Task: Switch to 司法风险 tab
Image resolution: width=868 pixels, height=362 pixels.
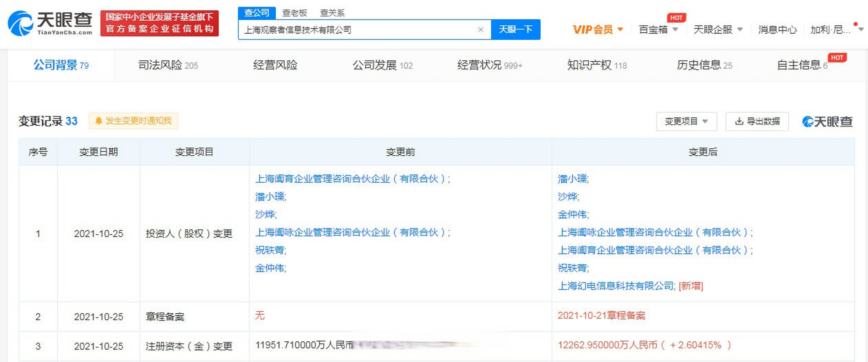Action: point(168,65)
